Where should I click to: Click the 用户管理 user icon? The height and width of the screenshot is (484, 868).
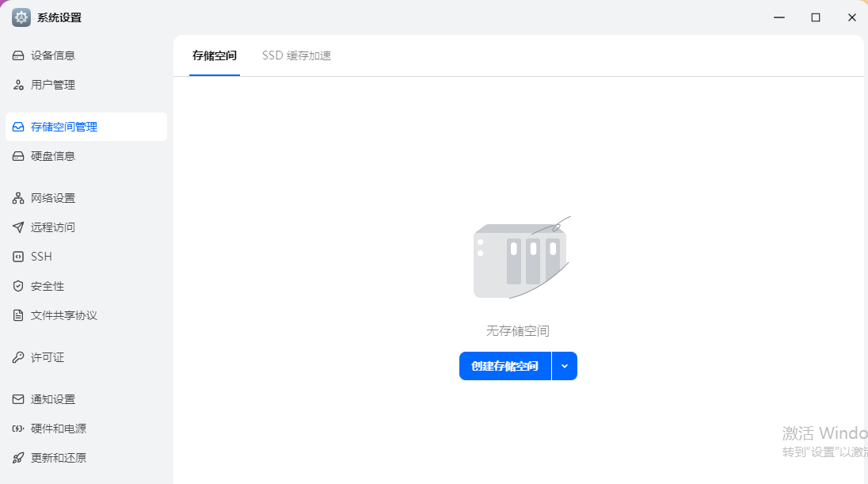(18, 85)
